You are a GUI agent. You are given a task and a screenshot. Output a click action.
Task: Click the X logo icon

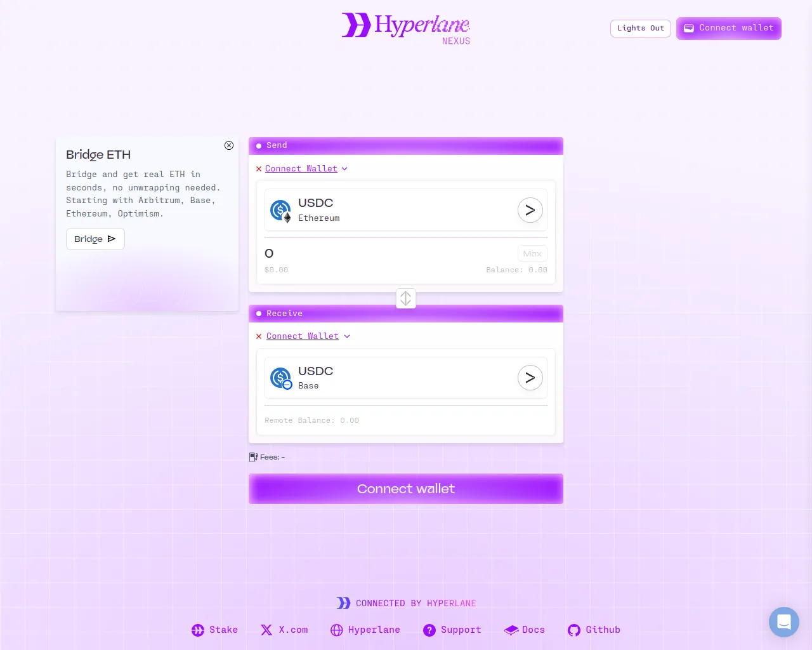(266, 630)
